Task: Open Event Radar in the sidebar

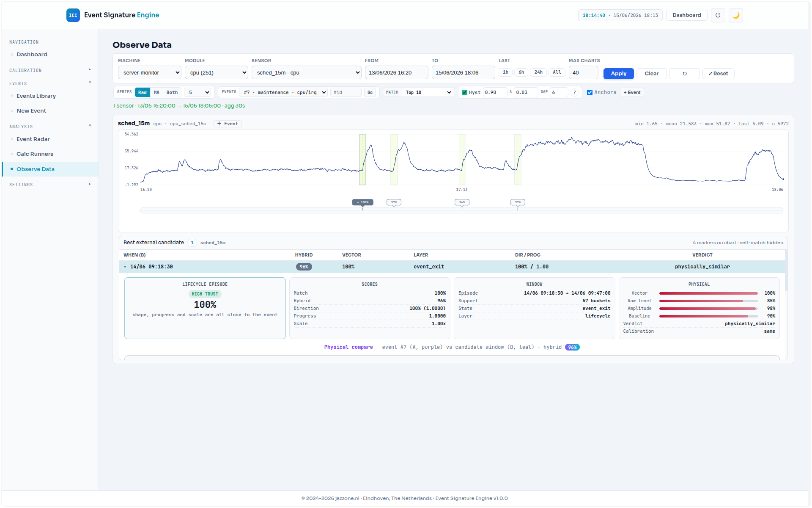Action: click(x=33, y=139)
